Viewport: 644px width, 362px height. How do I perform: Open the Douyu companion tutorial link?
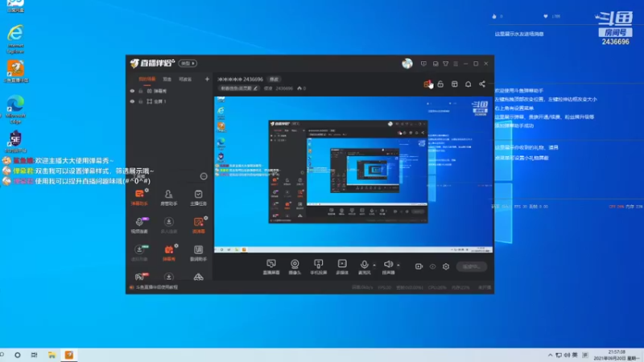click(x=156, y=287)
